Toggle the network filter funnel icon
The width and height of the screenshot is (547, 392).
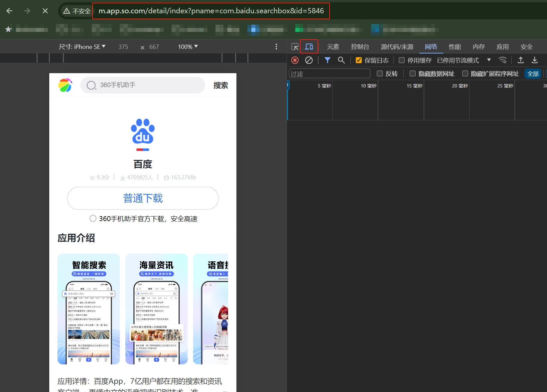pyautogui.click(x=328, y=60)
